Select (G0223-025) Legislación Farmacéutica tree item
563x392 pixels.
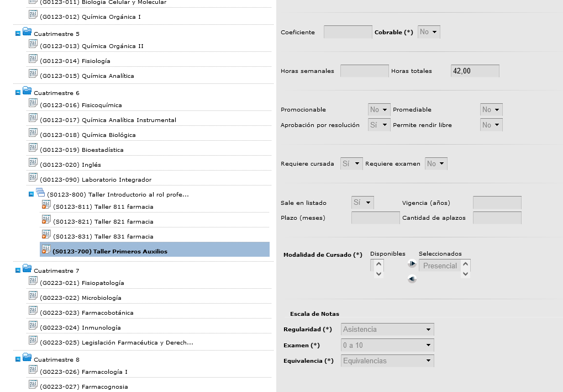tap(117, 342)
